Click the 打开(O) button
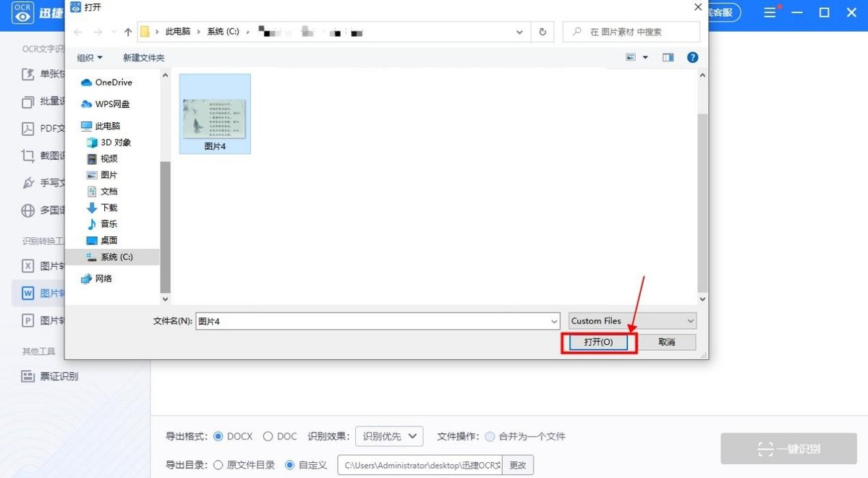This screenshot has width=868, height=478. [598, 341]
